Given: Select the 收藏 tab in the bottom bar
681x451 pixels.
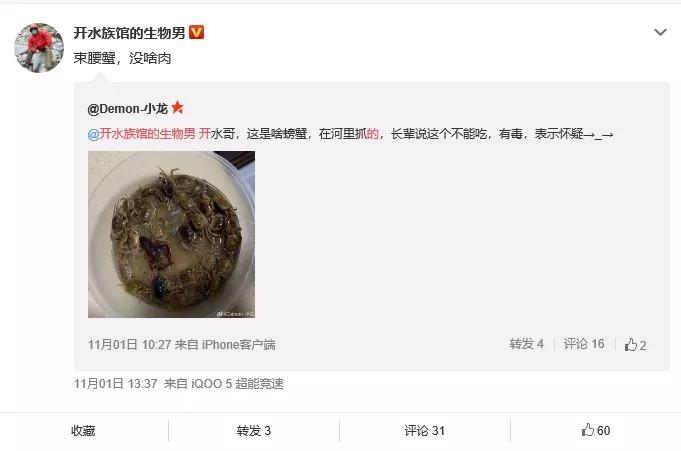Looking at the screenshot, I should coord(83,431).
